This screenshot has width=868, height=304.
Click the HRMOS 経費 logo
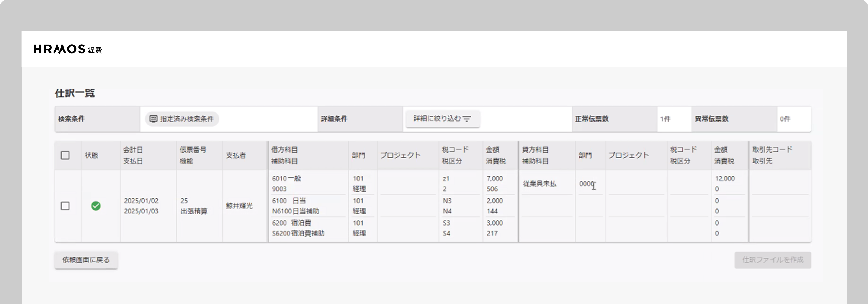(x=67, y=49)
